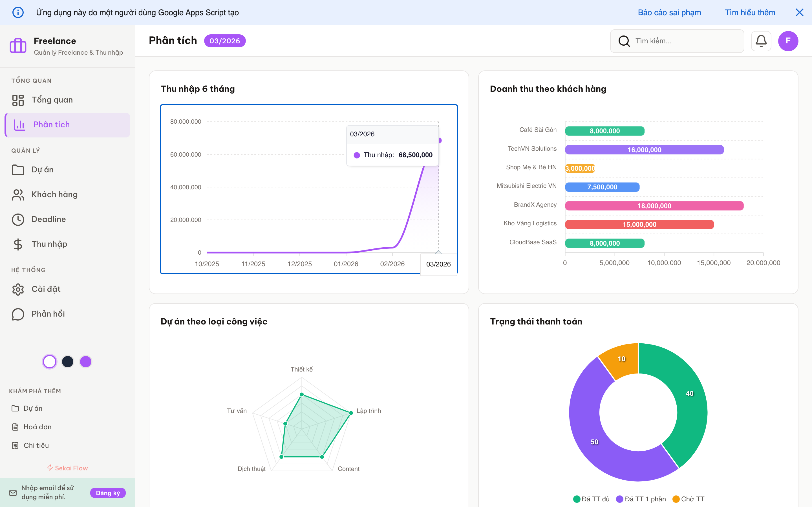Click the info icon in top banner

pos(18,12)
